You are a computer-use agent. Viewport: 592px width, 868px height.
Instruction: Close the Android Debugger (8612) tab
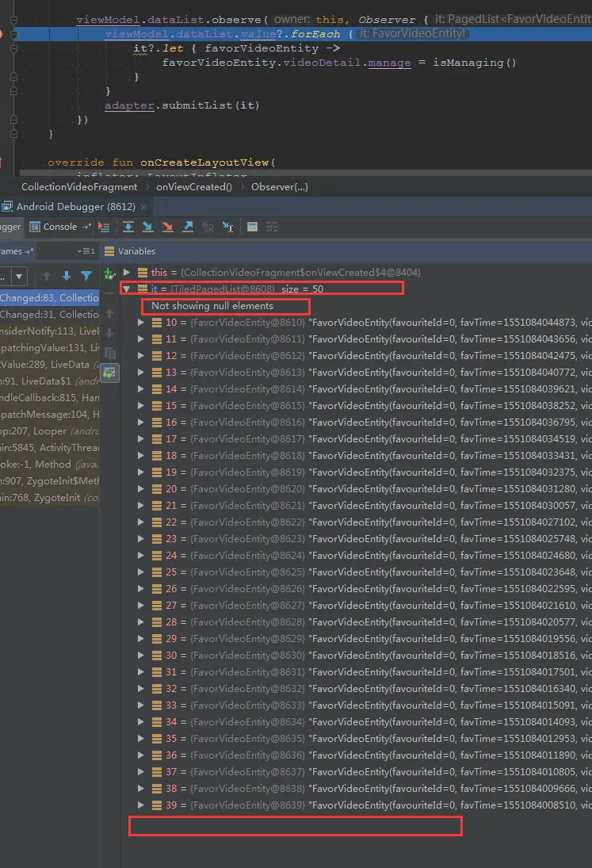pos(144,207)
